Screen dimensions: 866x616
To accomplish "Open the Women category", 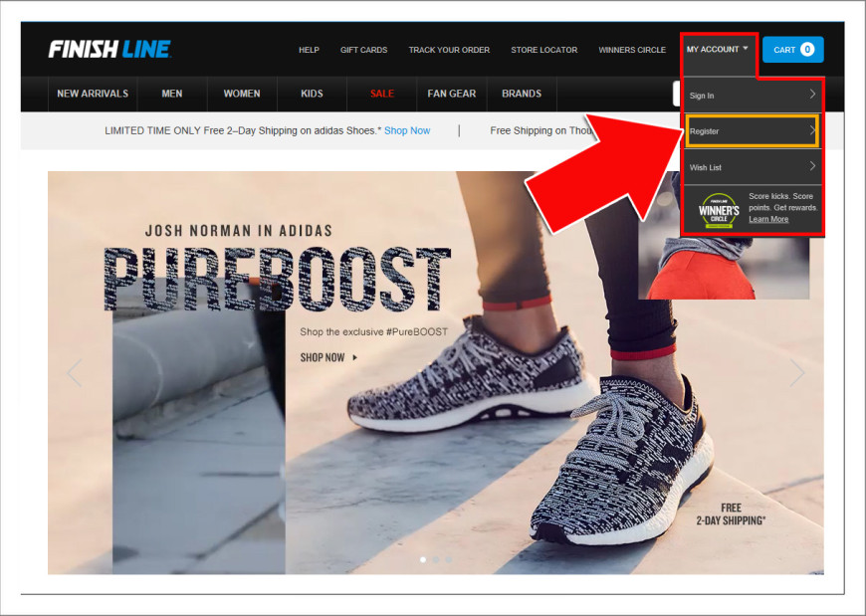I will [x=241, y=94].
